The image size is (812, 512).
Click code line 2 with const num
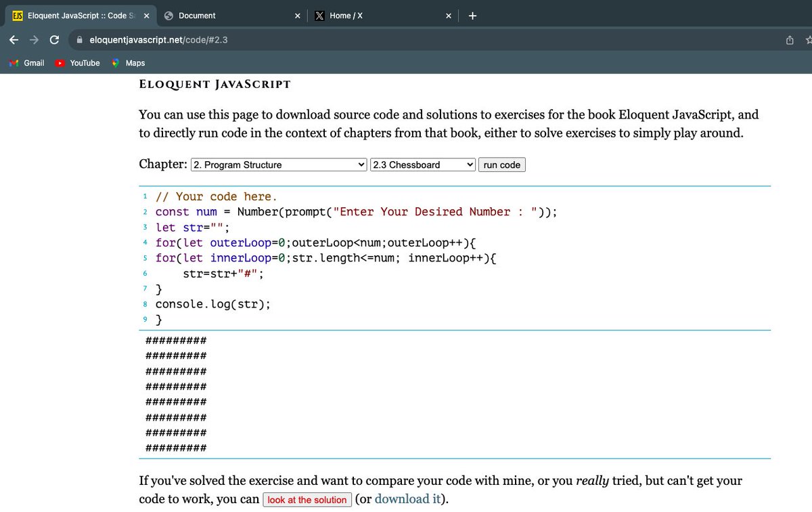(x=357, y=212)
